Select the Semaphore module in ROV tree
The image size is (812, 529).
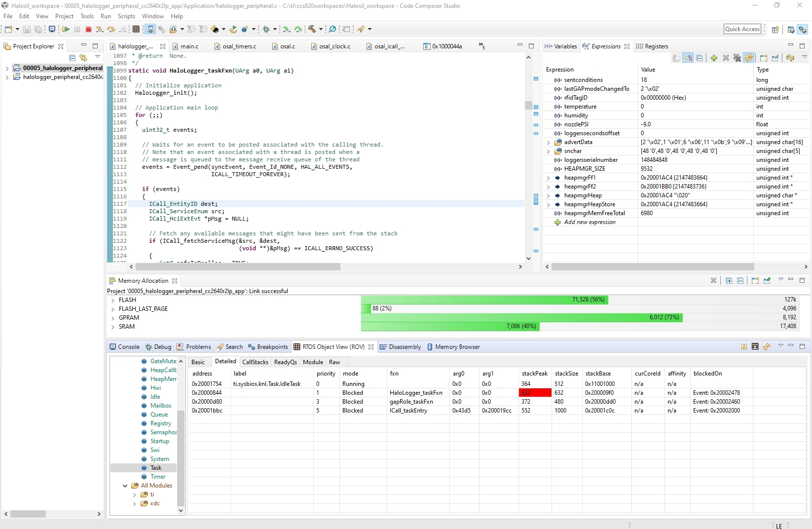point(163,432)
